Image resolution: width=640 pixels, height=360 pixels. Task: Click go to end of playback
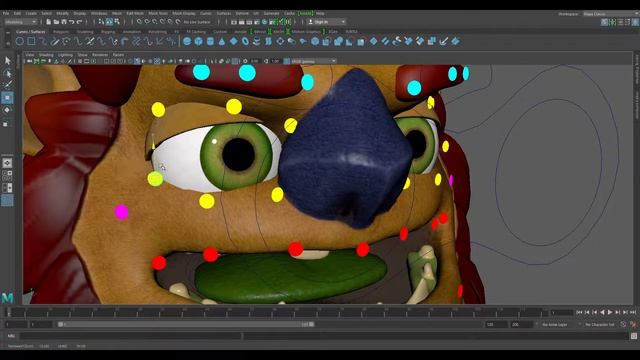633,312
